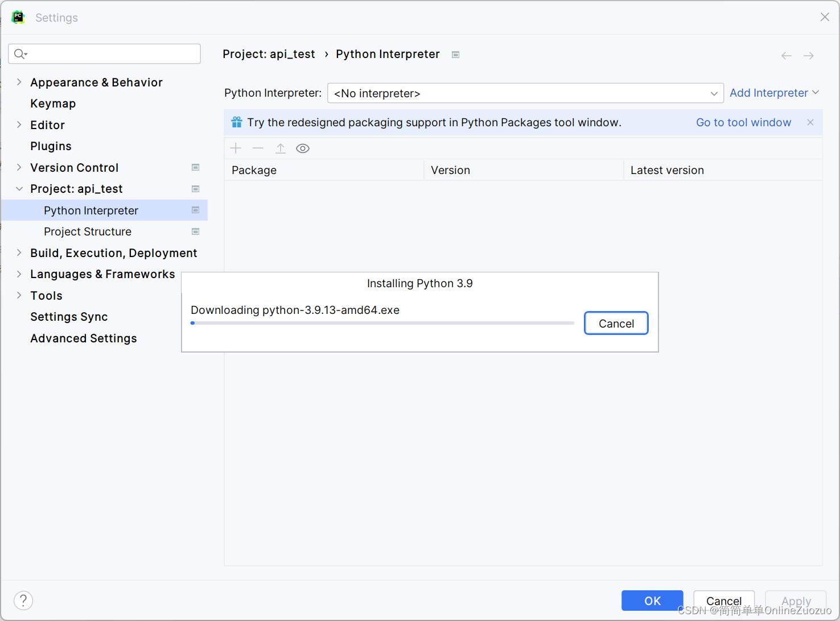The height and width of the screenshot is (621, 840).
Task: Dismiss the packaging support banner
Action: pos(810,122)
